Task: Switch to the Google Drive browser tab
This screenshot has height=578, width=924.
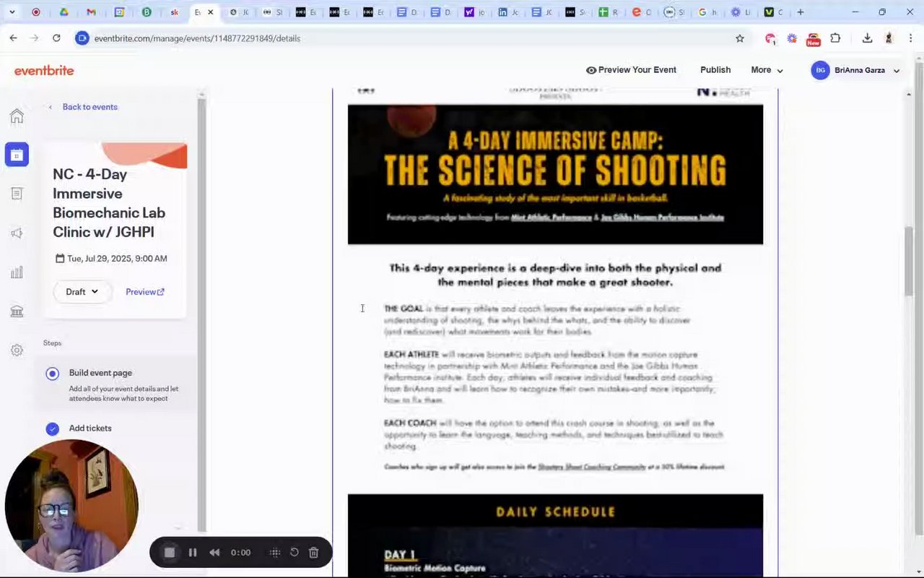Action: point(64,12)
